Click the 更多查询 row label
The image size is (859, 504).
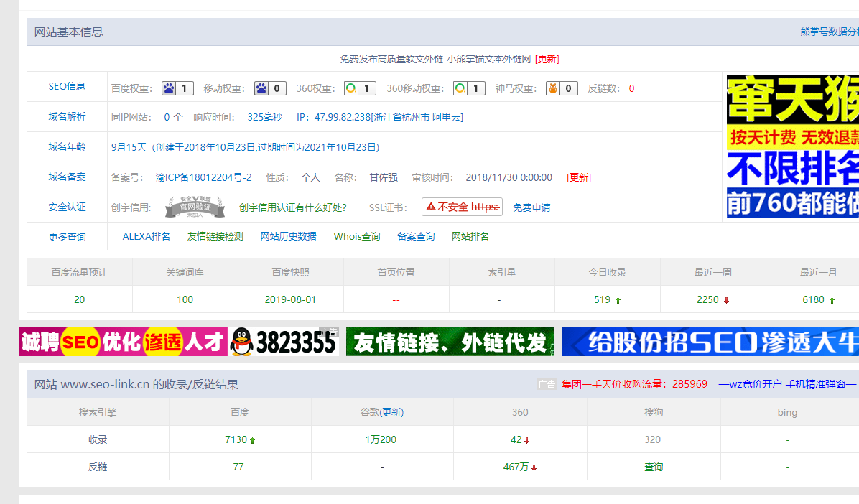coord(67,237)
